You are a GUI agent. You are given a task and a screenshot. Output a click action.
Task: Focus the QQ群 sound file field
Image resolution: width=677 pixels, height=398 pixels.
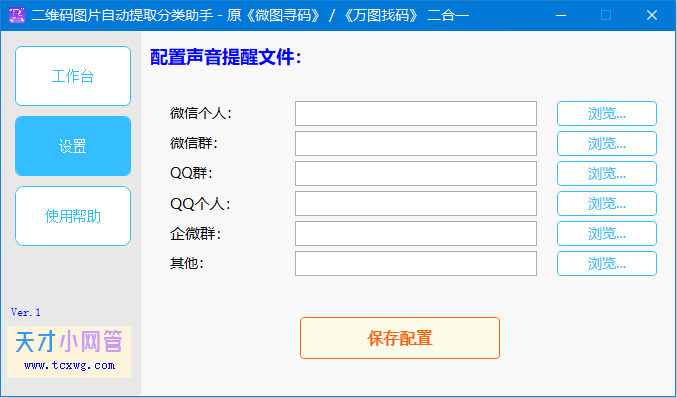click(416, 174)
